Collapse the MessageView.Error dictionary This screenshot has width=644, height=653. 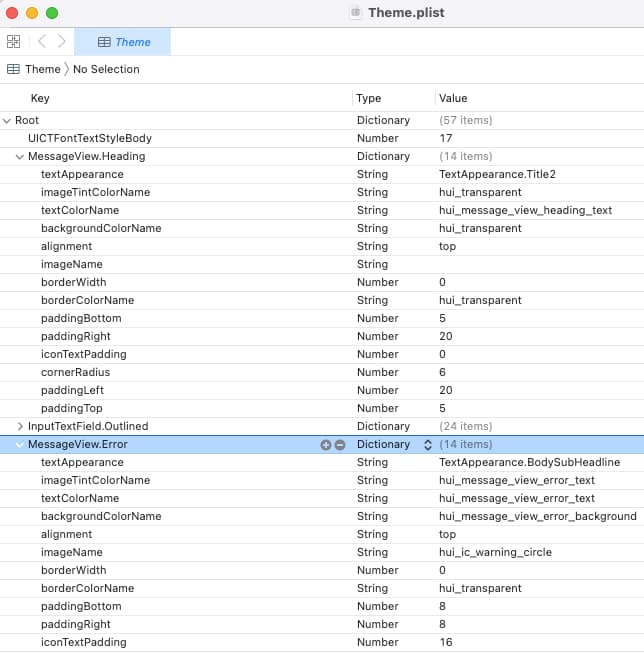(x=20, y=445)
